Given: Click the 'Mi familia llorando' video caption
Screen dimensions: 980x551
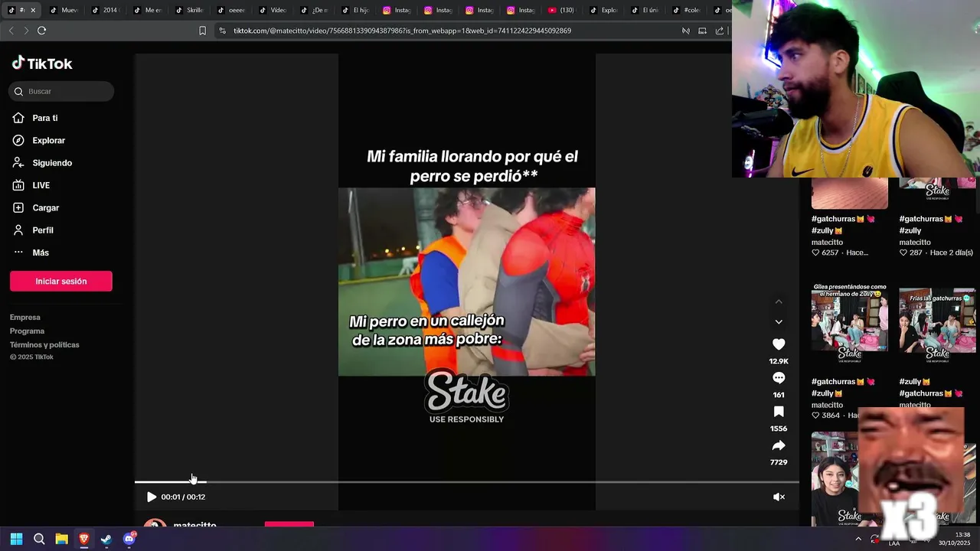Looking at the screenshot, I should click(472, 166).
